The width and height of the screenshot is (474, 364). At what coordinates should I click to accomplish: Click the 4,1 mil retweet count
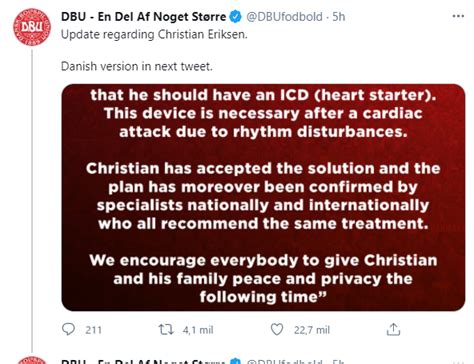[x=198, y=330]
